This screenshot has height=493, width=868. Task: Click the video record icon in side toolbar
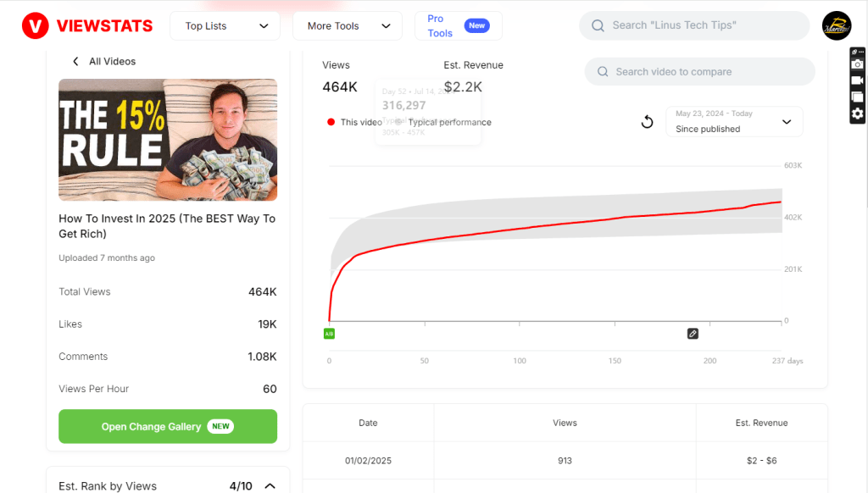tap(857, 80)
